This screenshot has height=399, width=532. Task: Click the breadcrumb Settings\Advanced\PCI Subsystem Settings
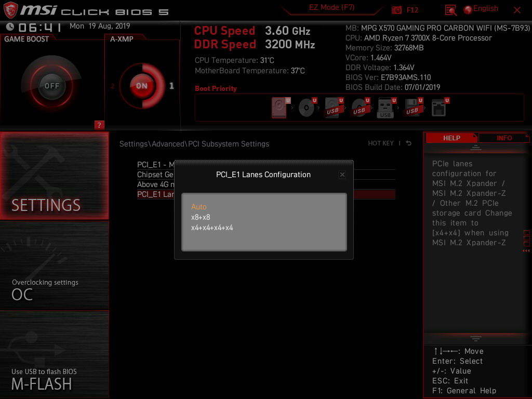pyautogui.click(x=194, y=144)
